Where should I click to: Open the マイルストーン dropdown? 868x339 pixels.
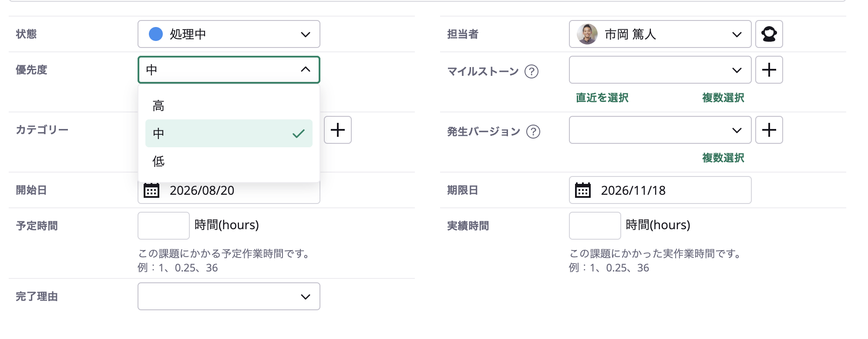[x=660, y=70]
